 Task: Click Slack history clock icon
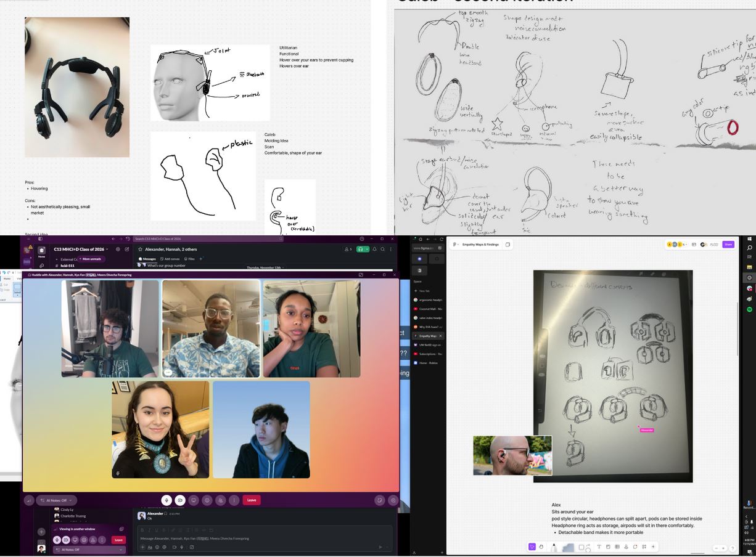point(128,239)
